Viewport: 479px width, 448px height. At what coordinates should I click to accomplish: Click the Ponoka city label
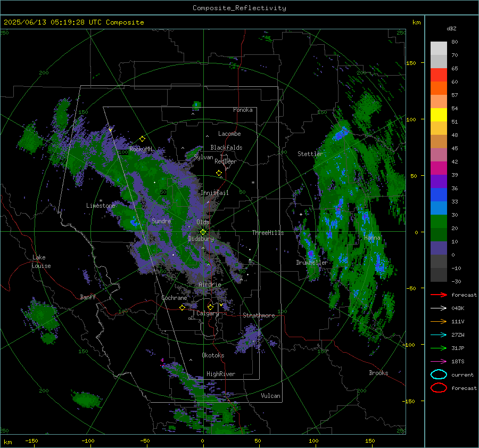(x=243, y=110)
